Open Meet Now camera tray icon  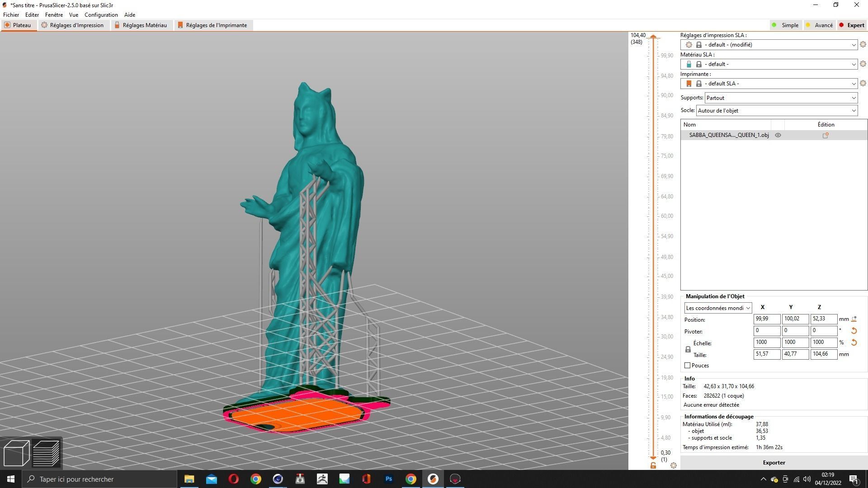point(785,479)
